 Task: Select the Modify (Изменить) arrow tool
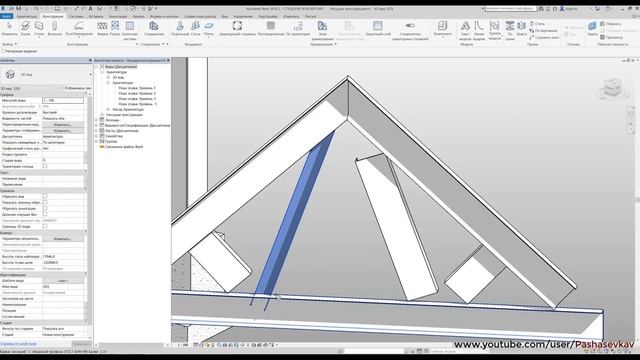(x=9, y=29)
